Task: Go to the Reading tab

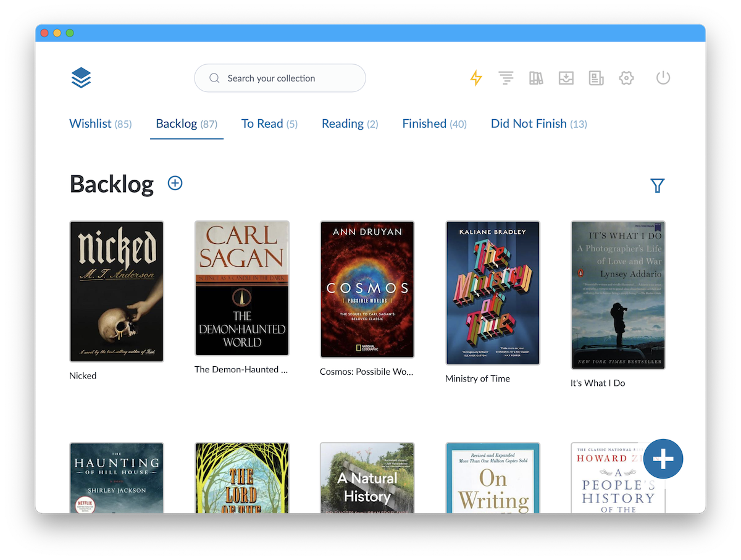Action: [350, 123]
